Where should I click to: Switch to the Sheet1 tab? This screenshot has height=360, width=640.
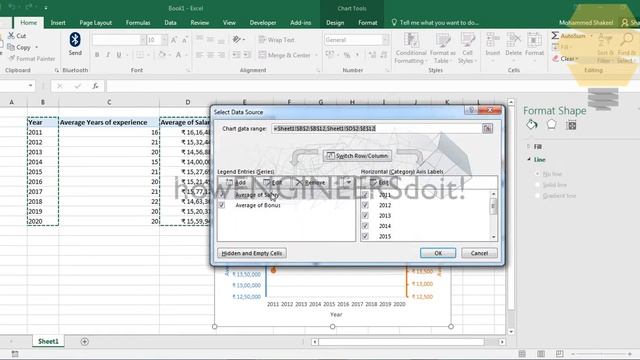(x=48, y=342)
